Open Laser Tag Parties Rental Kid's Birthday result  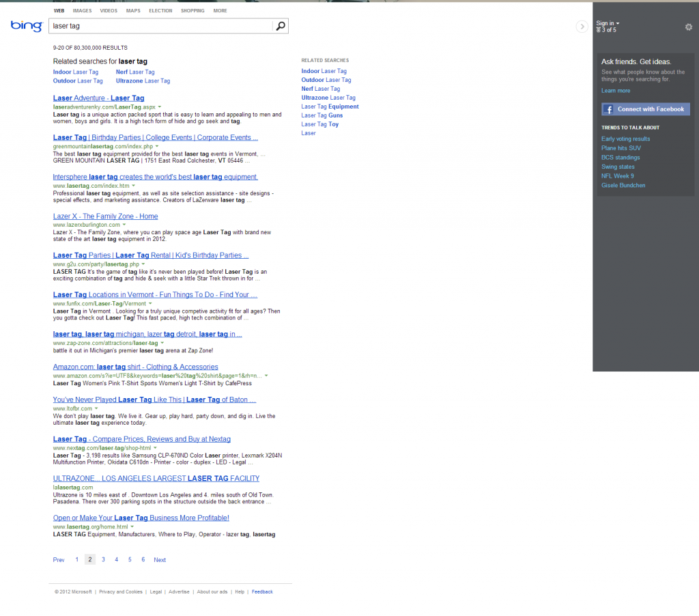(x=151, y=255)
